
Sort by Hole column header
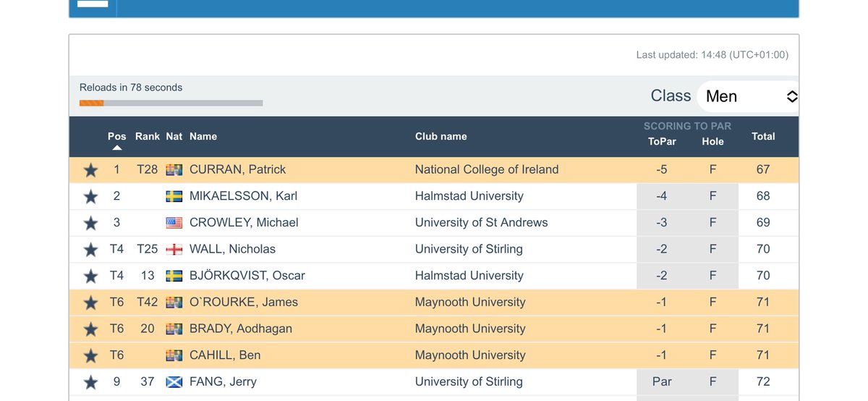tap(712, 142)
